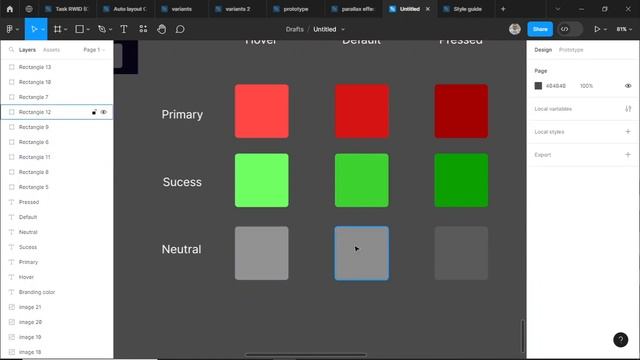Select the Rectangle 9 layer

tap(57, 127)
